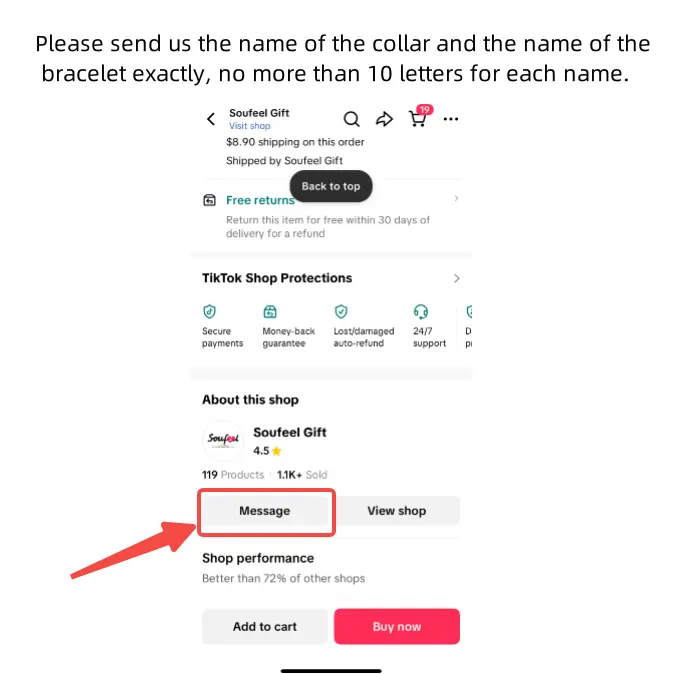Tap the back arrow icon
Screen dimensions: 674x674
pyautogui.click(x=211, y=119)
